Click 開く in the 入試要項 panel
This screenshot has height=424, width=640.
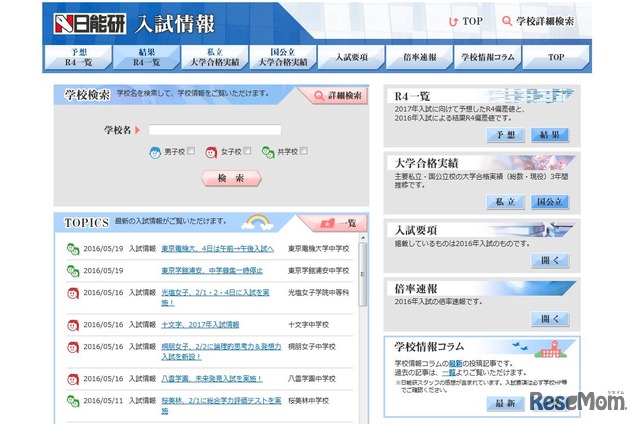549,260
